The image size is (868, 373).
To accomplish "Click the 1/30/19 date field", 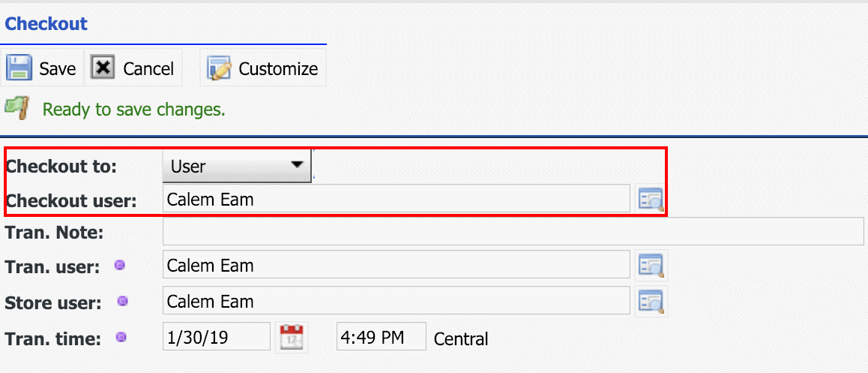I will pyautogui.click(x=217, y=336).
